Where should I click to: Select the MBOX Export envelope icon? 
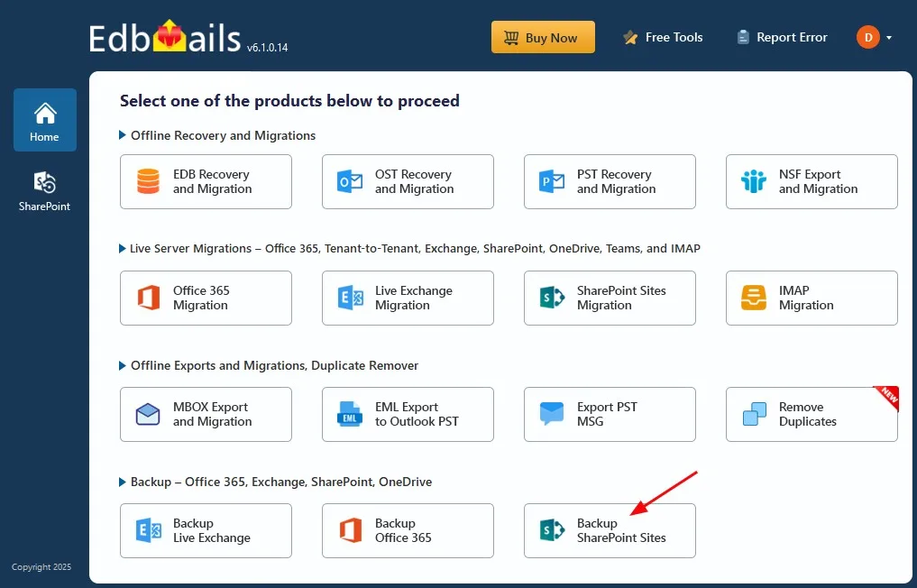(x=148, y=414)
